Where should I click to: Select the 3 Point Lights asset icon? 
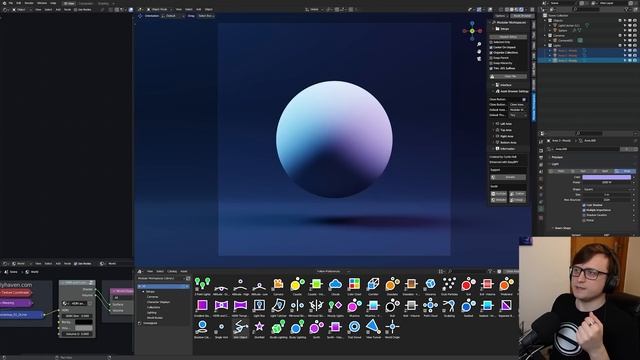202,284
